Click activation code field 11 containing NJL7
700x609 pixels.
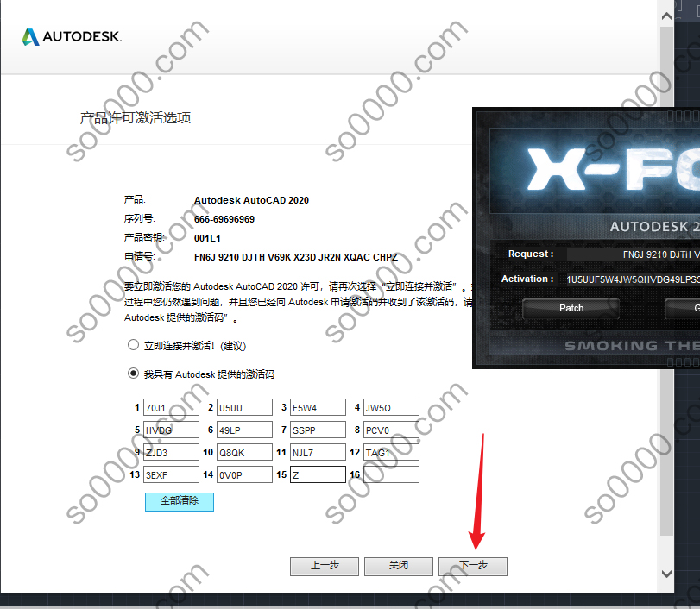click(318, 452)
